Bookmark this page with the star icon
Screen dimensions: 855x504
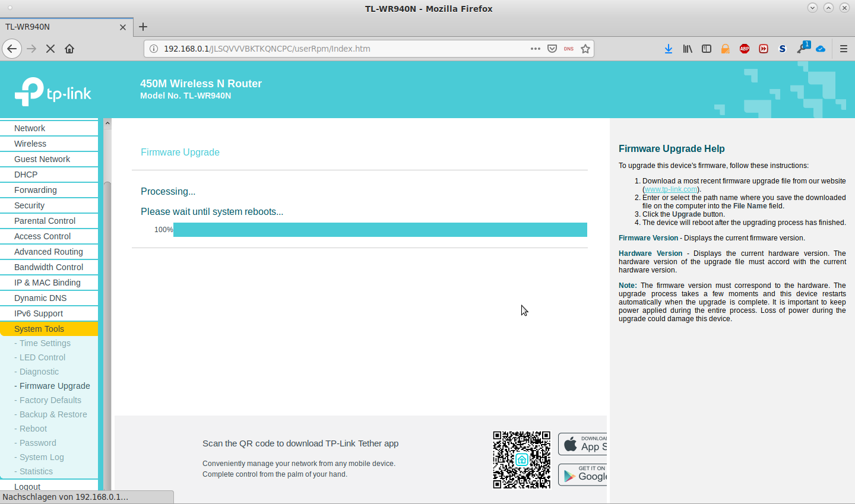click(x=585, y=49)
